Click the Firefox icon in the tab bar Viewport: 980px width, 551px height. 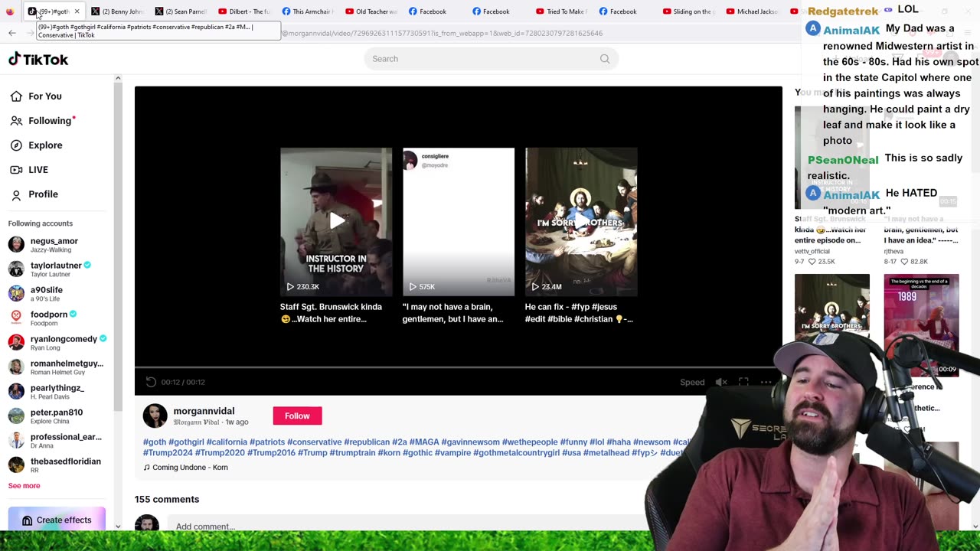pos(10,11)
